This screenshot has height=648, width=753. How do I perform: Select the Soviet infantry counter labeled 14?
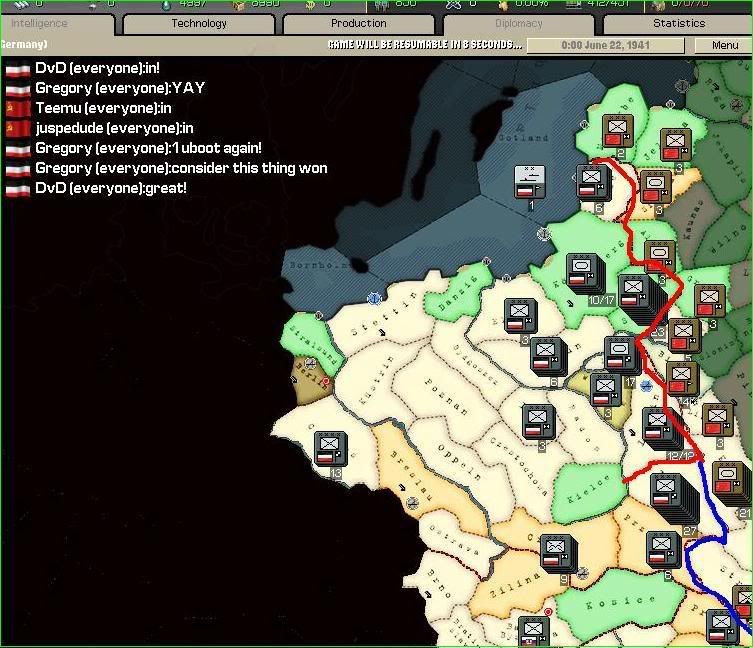[682, 379]
